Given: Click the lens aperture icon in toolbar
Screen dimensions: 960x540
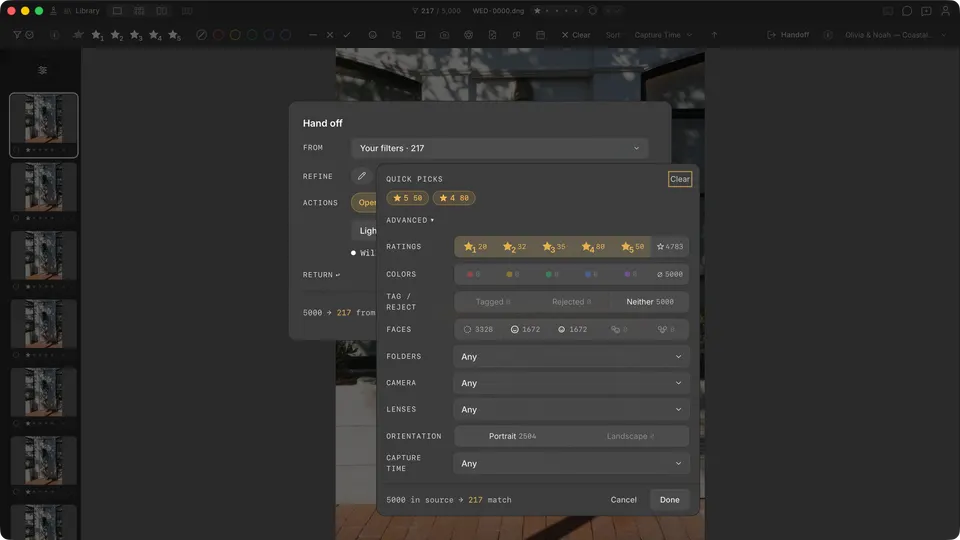Looking at the screenshot, I should [x=468, y=35].
